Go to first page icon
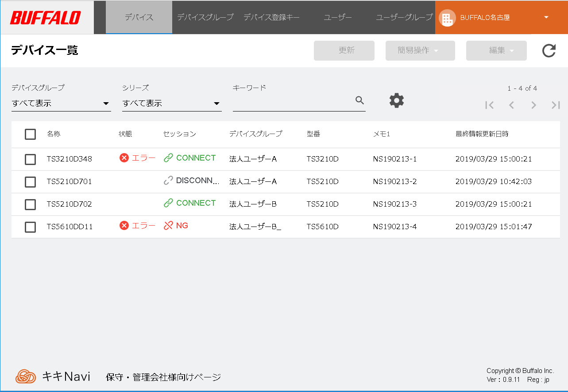The height and width of the screenshot is (392, 568). pos(489,105)
